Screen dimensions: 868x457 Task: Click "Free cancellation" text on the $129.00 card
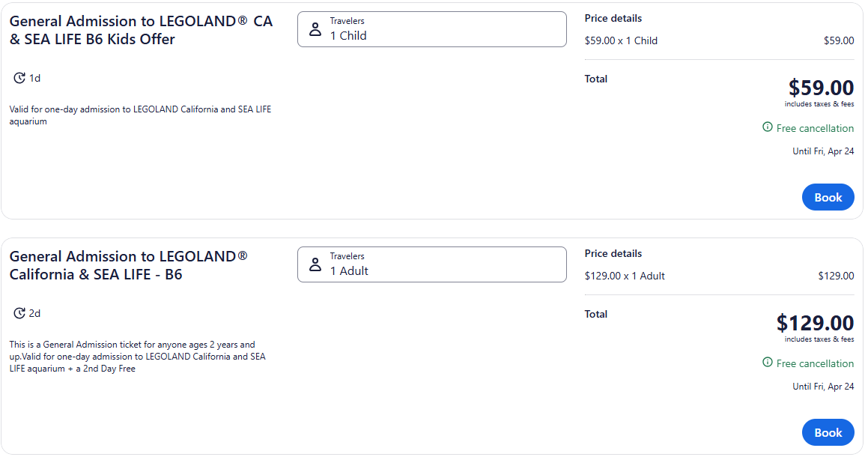pos(815,363)
